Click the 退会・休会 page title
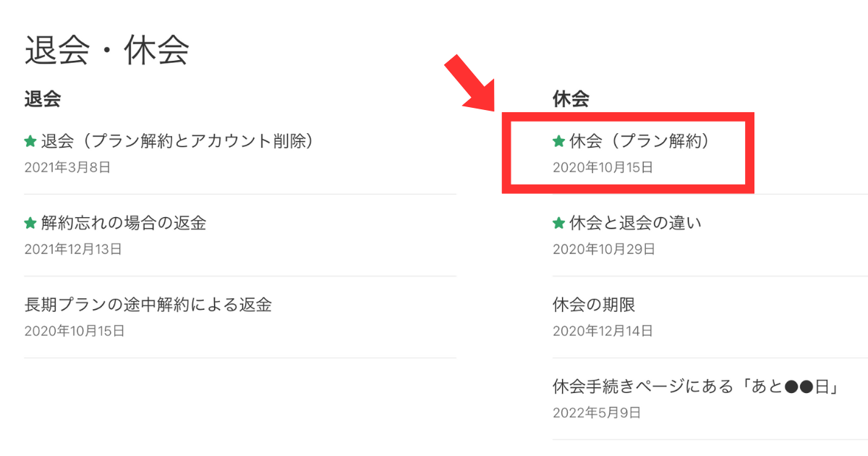 coord(107,51)
